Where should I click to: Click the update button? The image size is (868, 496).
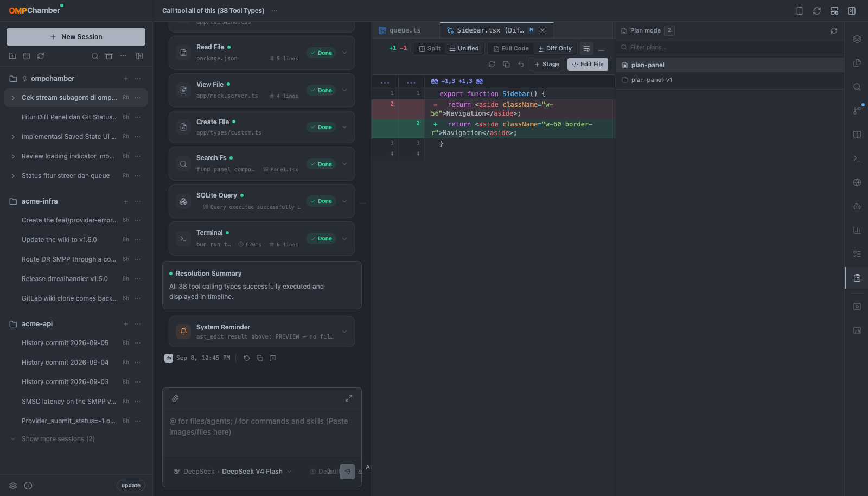pos(131,486)
